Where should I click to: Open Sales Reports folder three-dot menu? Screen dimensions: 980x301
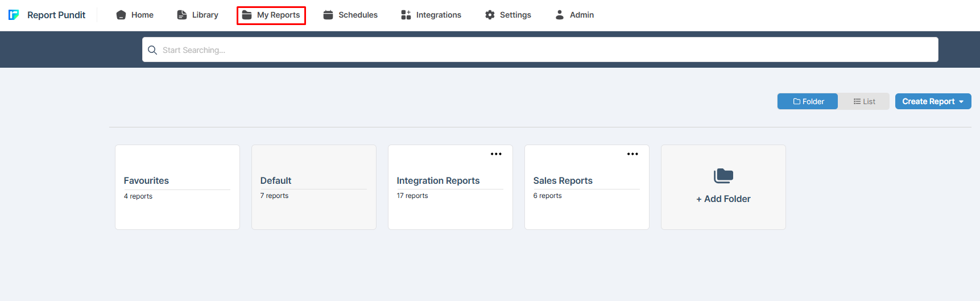632,154
